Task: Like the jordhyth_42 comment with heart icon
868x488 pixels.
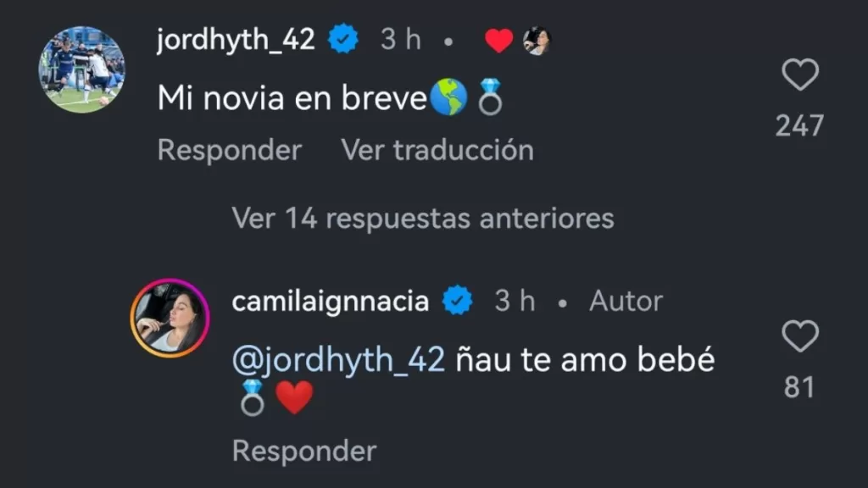Action: click(799, 75)
